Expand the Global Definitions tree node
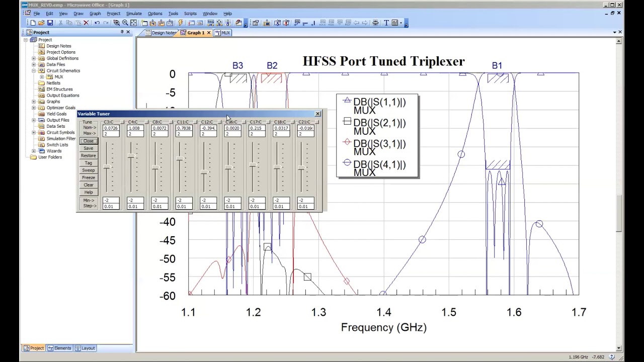 34,58
